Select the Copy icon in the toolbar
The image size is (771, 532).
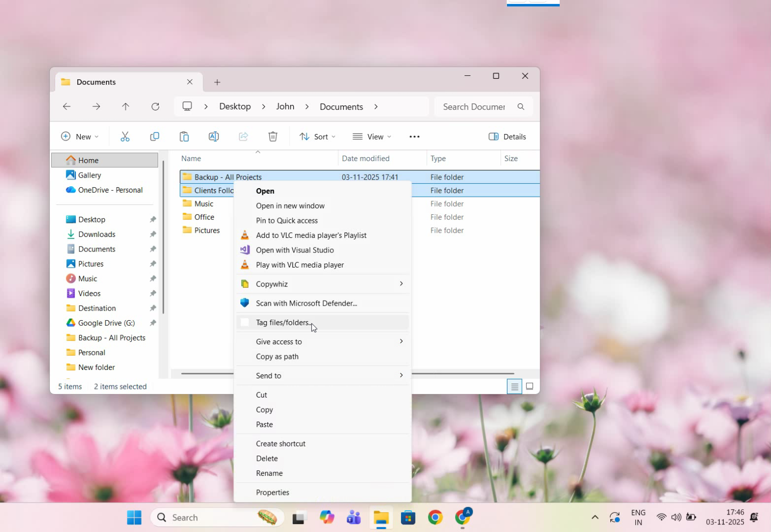click(155, 136)
